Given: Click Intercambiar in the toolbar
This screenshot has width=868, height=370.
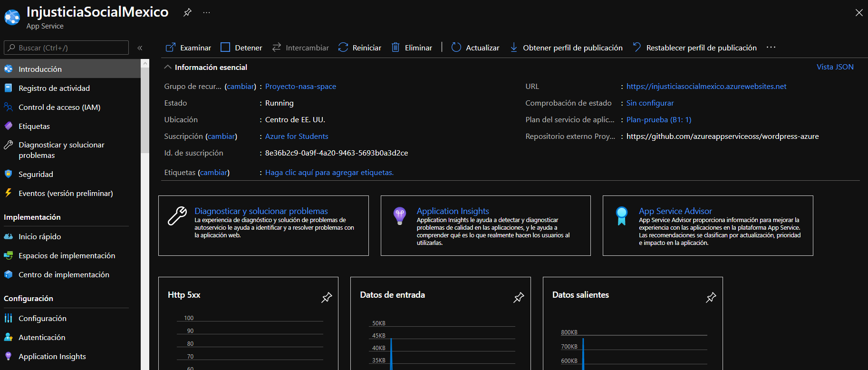Looking at the screenshot, I should click(x=300, y=48).
